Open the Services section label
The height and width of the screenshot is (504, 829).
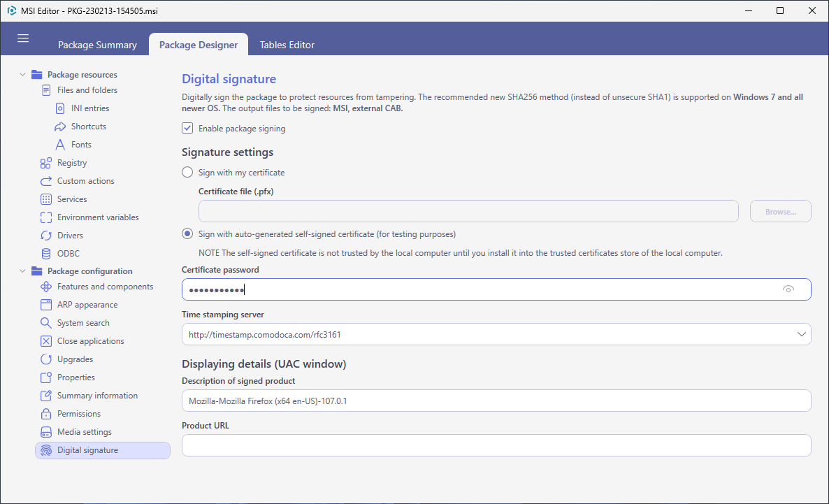click(x=72, y=199)
